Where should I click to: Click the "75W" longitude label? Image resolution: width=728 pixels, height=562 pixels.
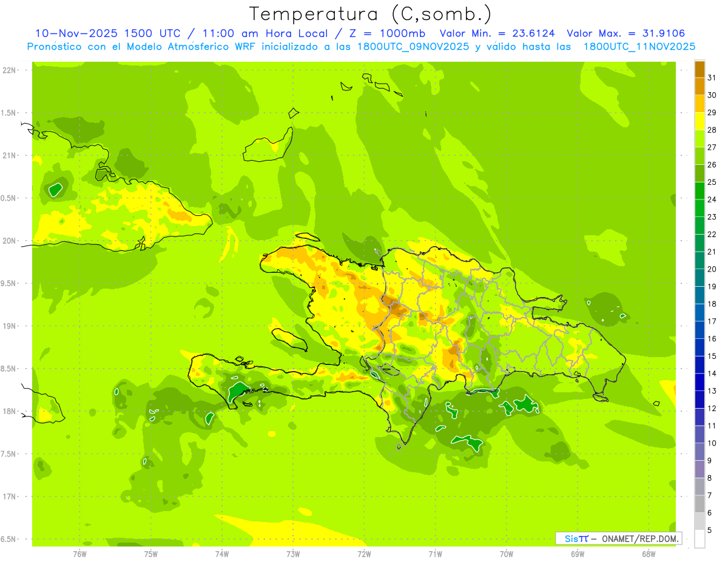point(150,554)
